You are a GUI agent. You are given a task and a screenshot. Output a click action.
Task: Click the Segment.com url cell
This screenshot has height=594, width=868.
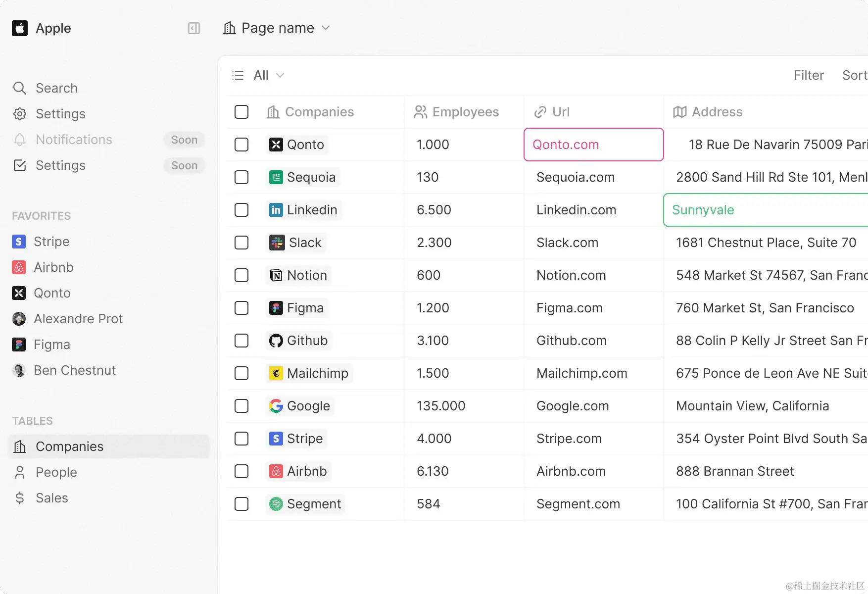click(594, 504)
